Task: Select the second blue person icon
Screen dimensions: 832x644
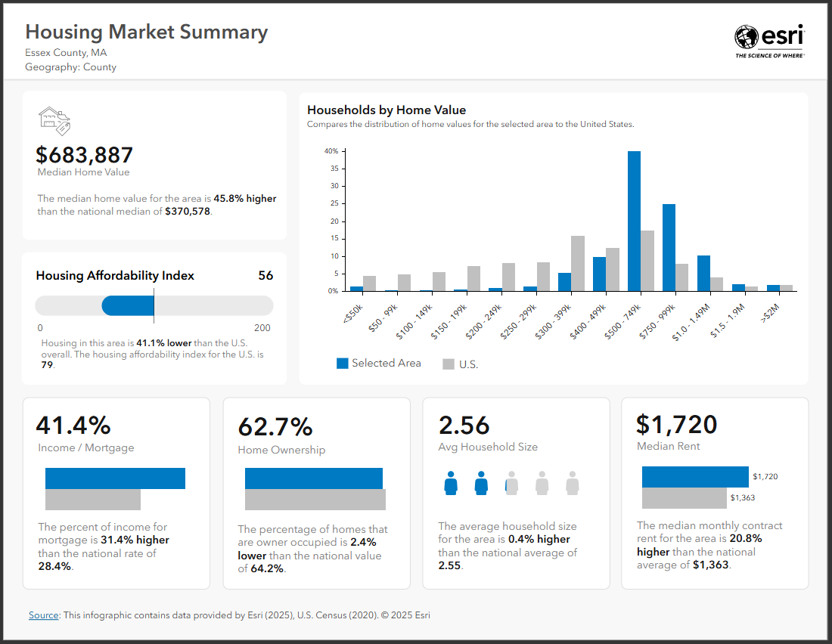Action: pyautogui.click(x=481, y=483)
